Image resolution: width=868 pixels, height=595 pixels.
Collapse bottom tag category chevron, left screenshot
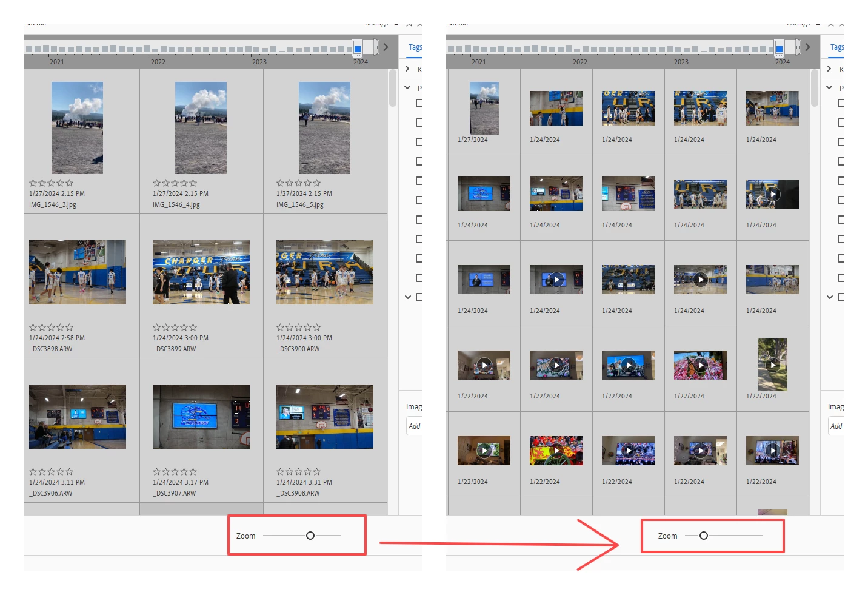click(407, 297)
